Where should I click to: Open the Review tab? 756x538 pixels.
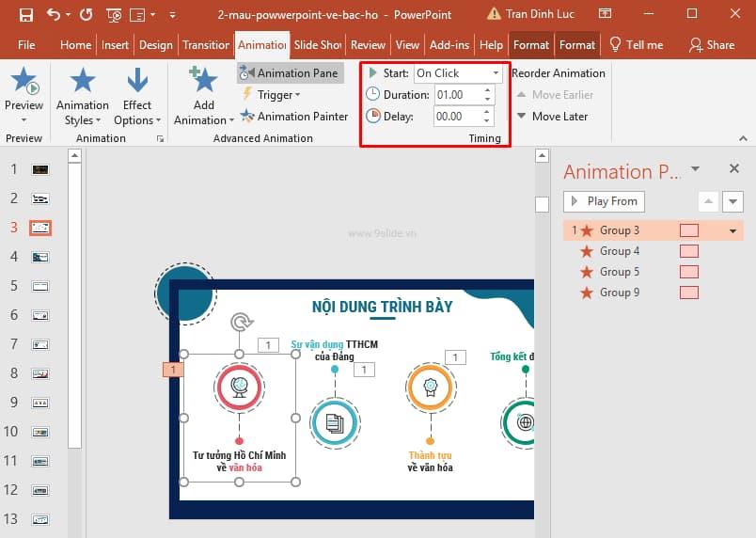[368, 45]
